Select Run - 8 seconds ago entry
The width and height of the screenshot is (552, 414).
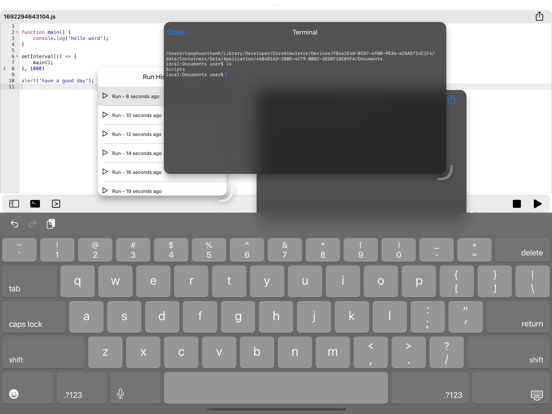coord(131,96)
